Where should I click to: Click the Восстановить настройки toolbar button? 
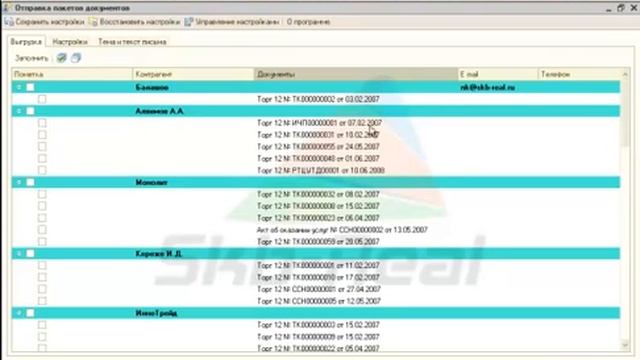pyautogui.click(x=135, y=22)
